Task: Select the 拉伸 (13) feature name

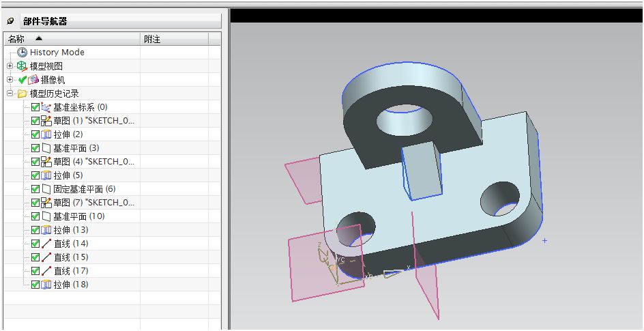Action: coord(71,230)
